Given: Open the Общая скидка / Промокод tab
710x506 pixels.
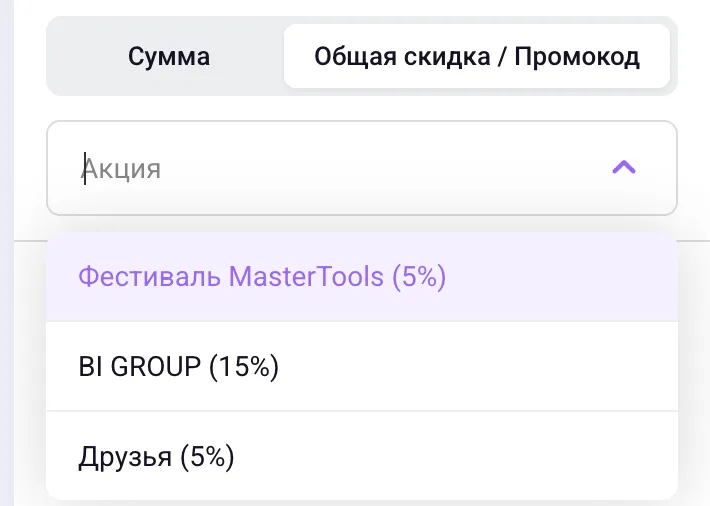Looking at the screenshot, I should 477,56.
